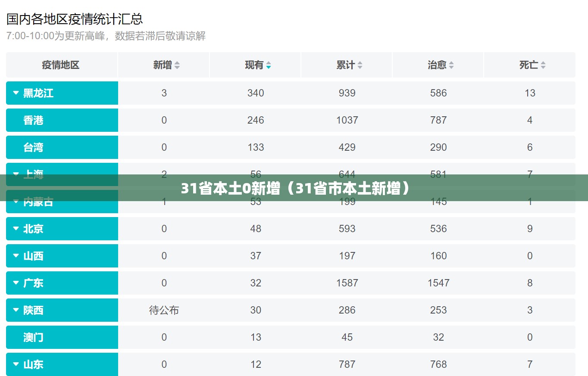This screenshot has height=376, width=588.
Task: Expand the 黑龙江 region row
Action: click(x=62, y=93)
